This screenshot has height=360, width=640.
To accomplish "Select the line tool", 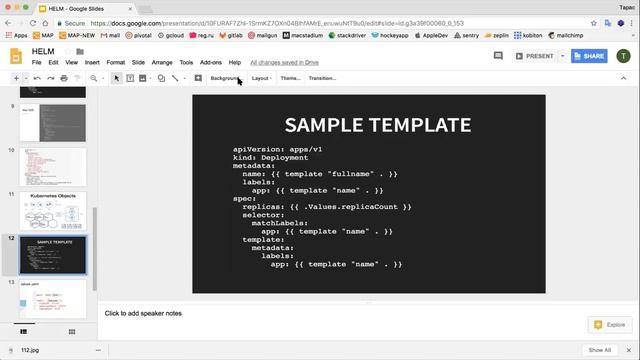I will pos(175,78).
